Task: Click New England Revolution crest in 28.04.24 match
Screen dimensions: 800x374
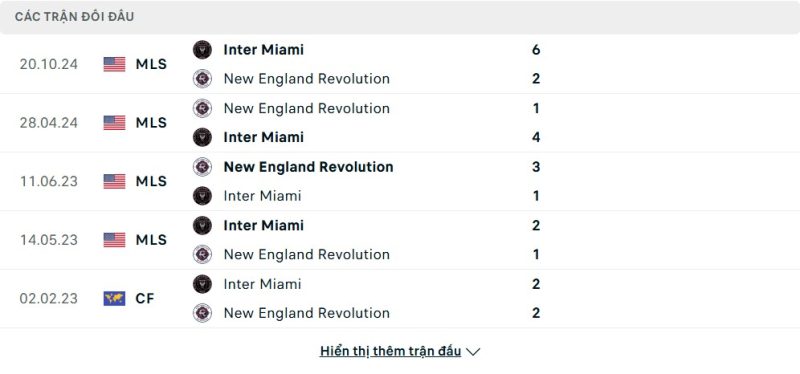Action: [202, 108]
